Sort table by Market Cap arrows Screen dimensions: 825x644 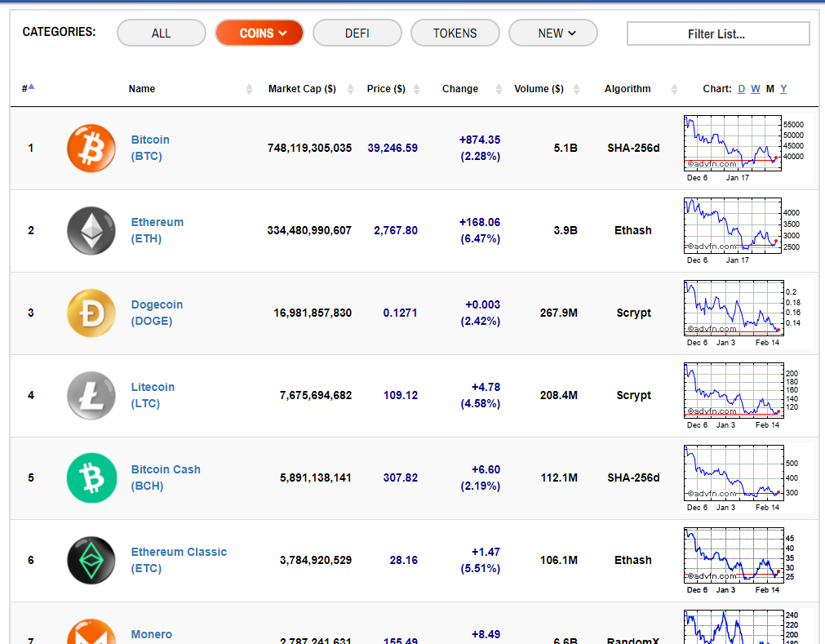(x=350, y=90)
